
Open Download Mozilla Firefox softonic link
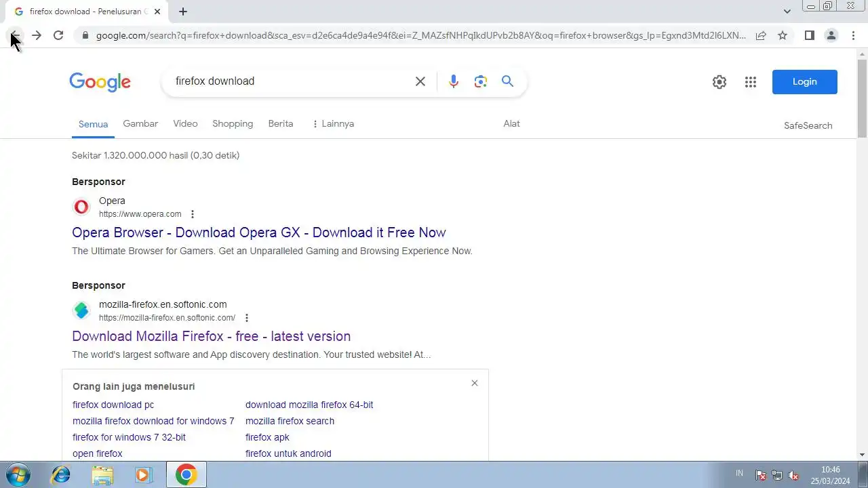pyautogui.click(x=212, y=336)
